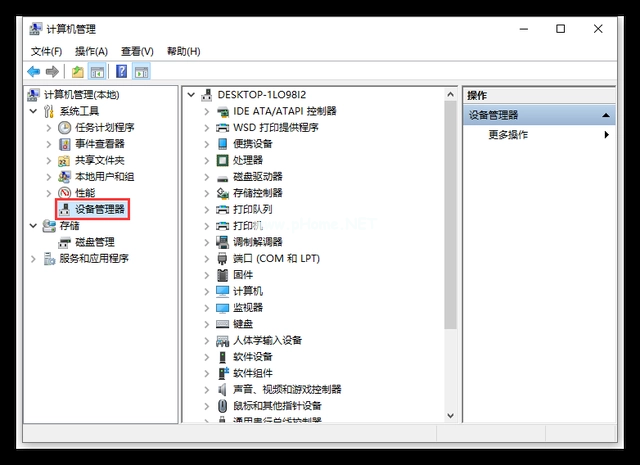
Task: Click the 监视器 device category icon
Action: point(223,307)
